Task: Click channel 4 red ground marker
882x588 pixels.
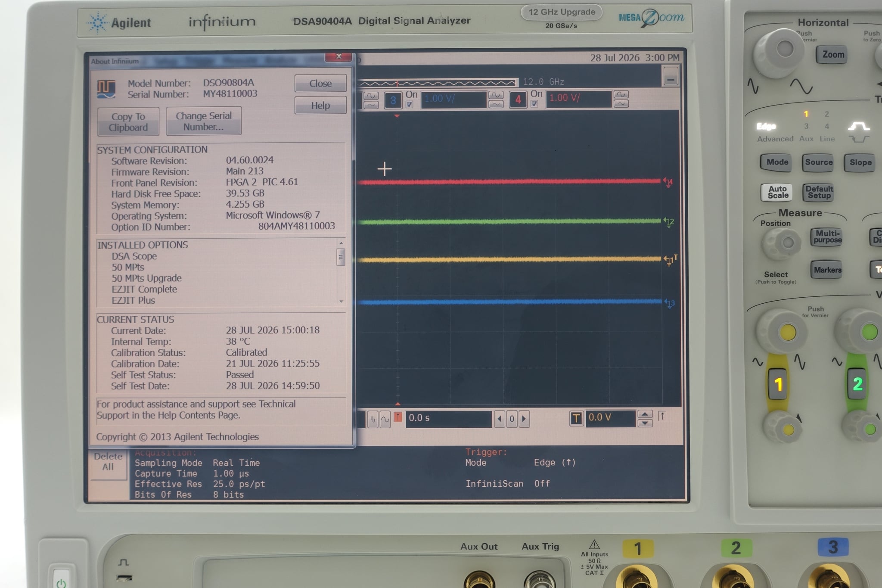Action: coord(668,182)
